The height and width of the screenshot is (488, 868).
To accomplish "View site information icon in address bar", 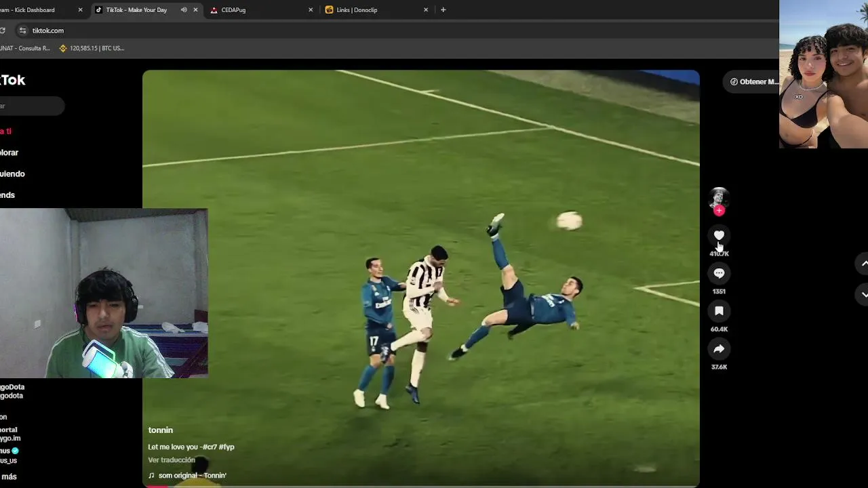I will click(x=22, y=30).
